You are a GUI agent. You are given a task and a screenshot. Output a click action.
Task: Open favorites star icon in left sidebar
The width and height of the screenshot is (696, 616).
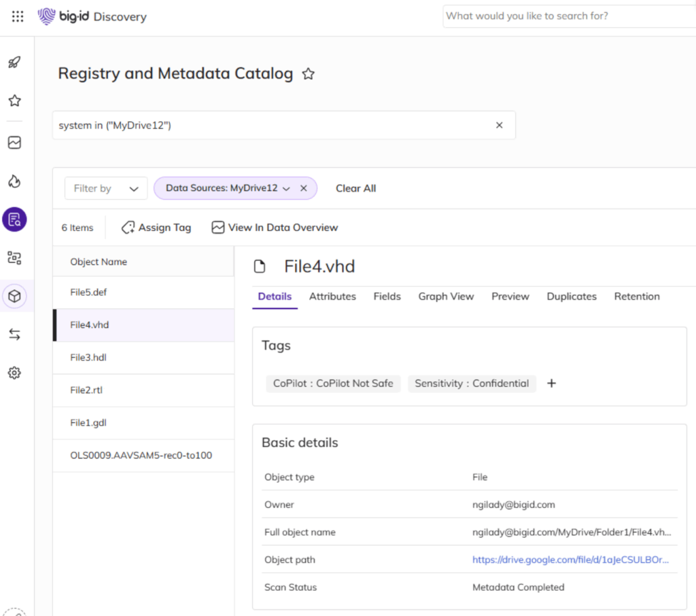click(14, 101)
